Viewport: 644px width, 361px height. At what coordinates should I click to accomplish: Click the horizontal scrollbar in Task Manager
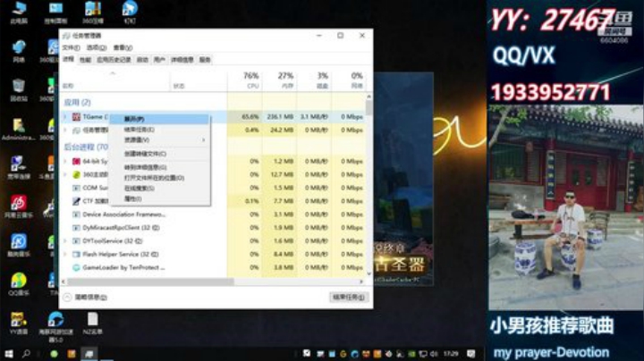point(150,281)
